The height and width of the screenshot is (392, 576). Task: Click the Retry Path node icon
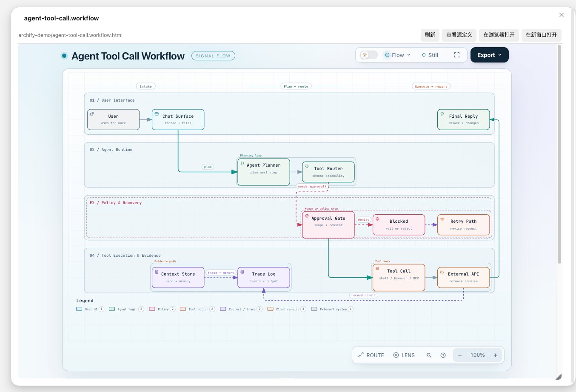point(442,219)
